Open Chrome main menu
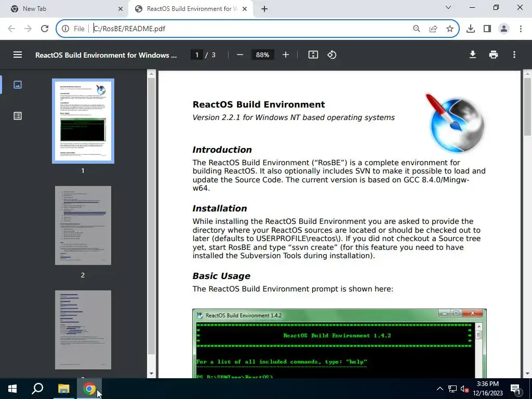532x399 pixels. [x=521, y=29]
